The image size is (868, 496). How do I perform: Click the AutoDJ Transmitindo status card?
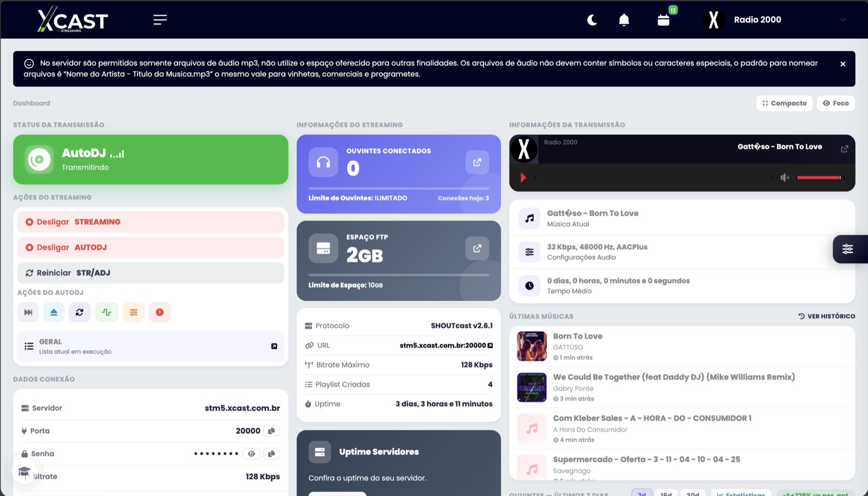coord(151,159)
